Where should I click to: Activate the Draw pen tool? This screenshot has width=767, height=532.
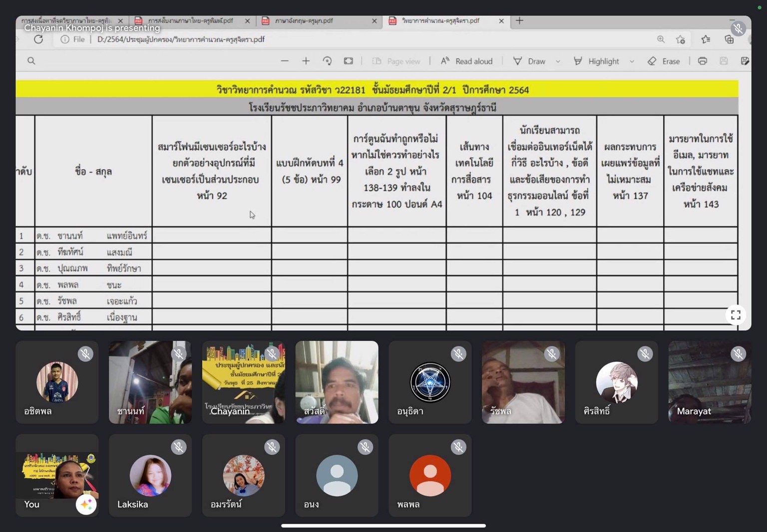[530, 61]
